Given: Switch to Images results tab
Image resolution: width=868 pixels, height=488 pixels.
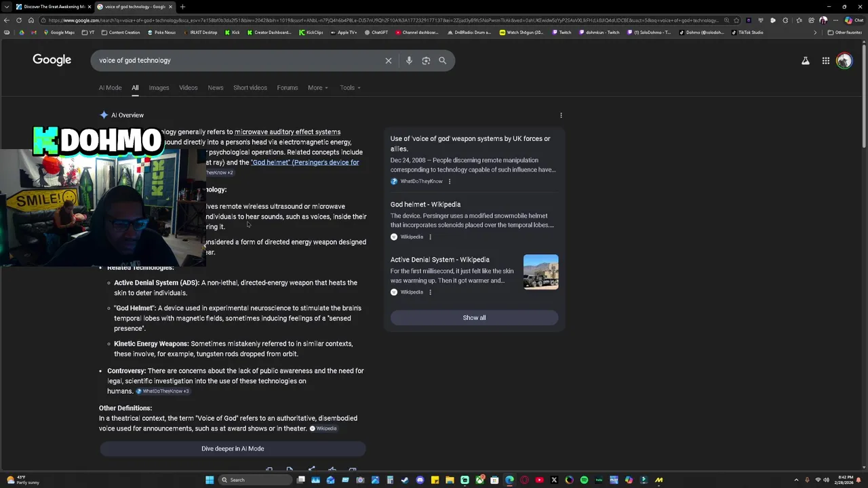Looking at the screenshot, I should click(159, 87).
